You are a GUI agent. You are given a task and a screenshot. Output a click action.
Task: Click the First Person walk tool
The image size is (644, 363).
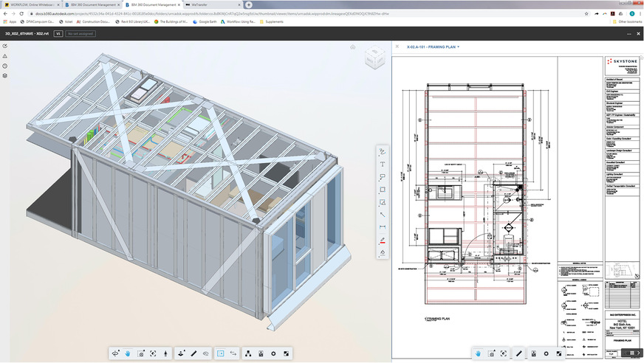click(x=165, y=354)
